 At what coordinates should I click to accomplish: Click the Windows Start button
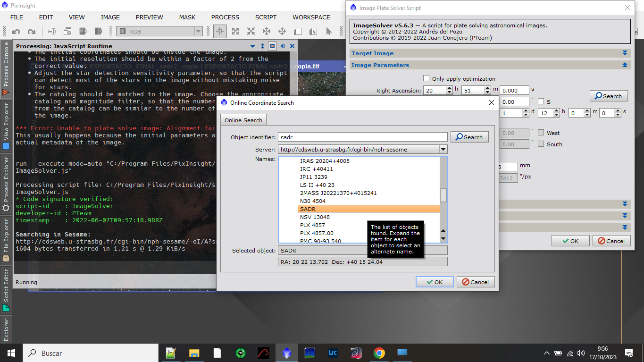[x=11, y=353]
